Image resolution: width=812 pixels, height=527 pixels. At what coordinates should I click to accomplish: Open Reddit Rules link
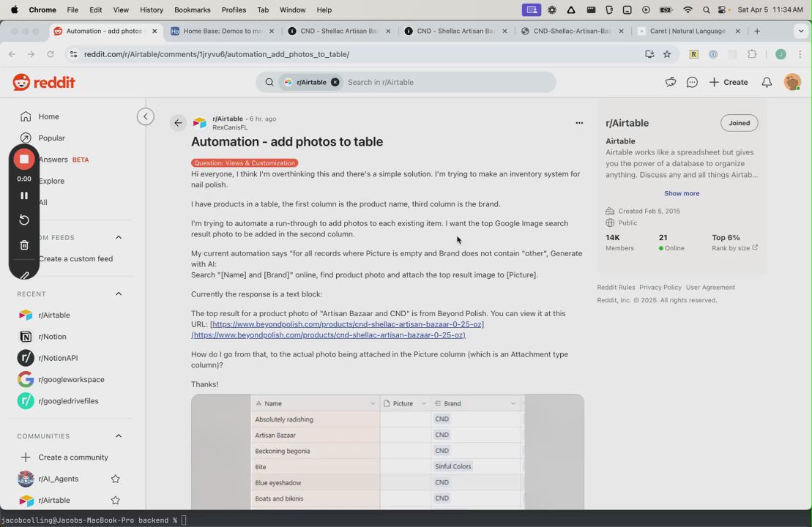616,288
